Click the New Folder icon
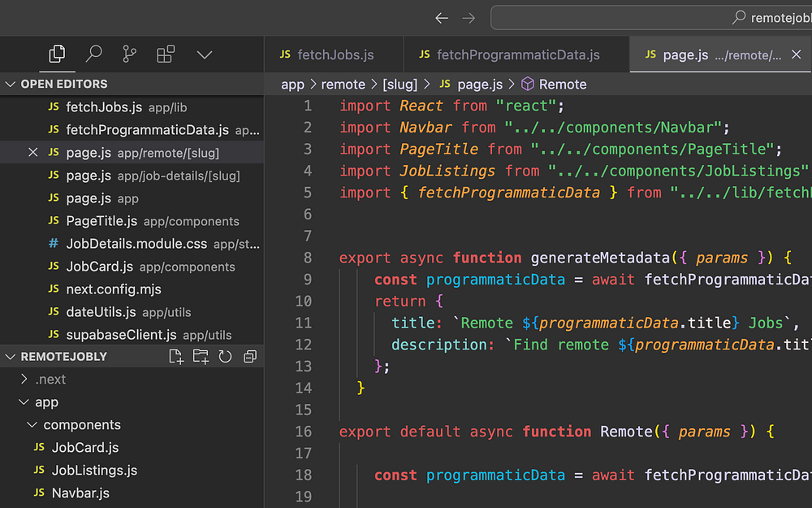 (x=201, y=357)
